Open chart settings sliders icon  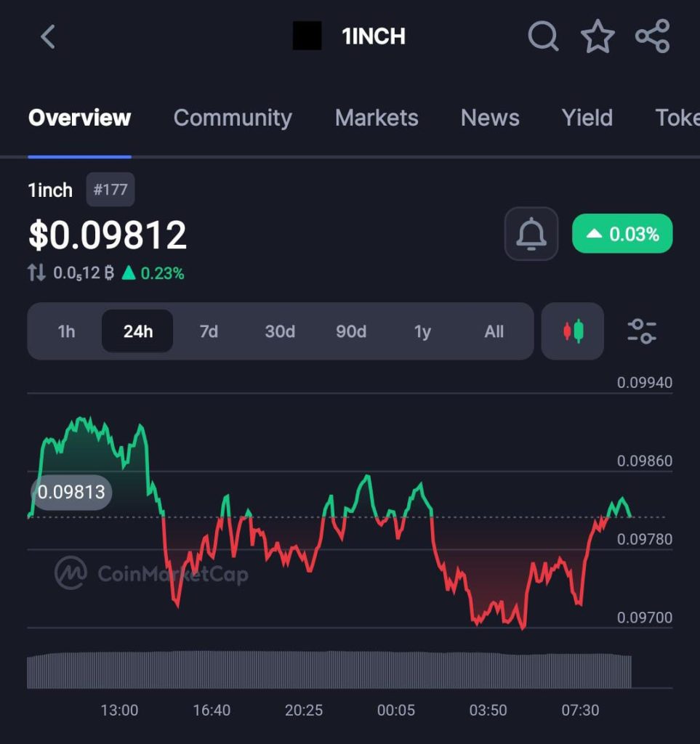(x=642, y=331)
